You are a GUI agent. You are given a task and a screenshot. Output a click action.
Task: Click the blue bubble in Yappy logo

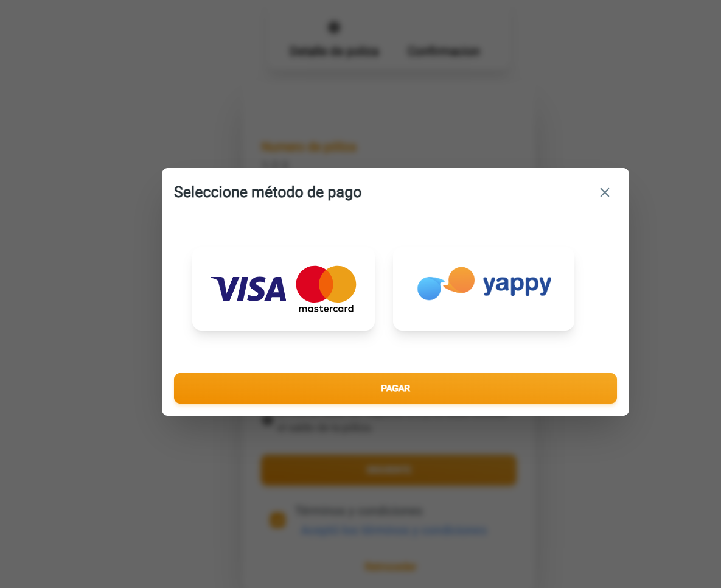pos(430,289)
